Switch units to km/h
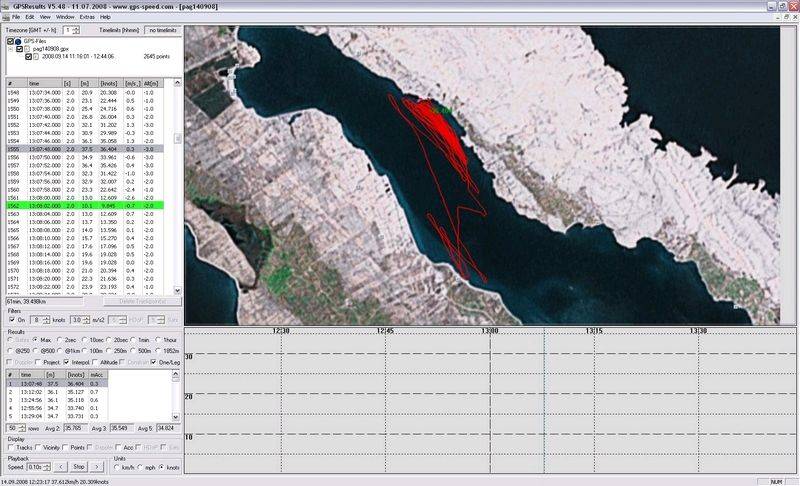 tap(115, 466)
